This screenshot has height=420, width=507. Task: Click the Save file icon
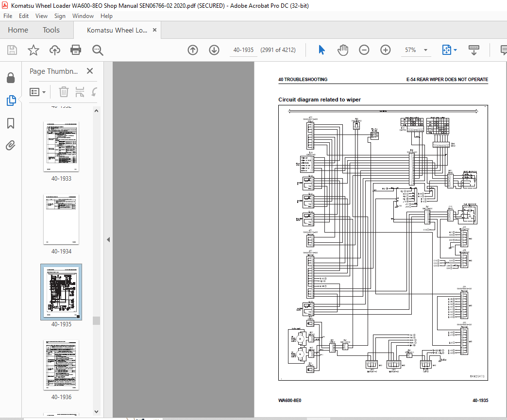coord(12,50)
